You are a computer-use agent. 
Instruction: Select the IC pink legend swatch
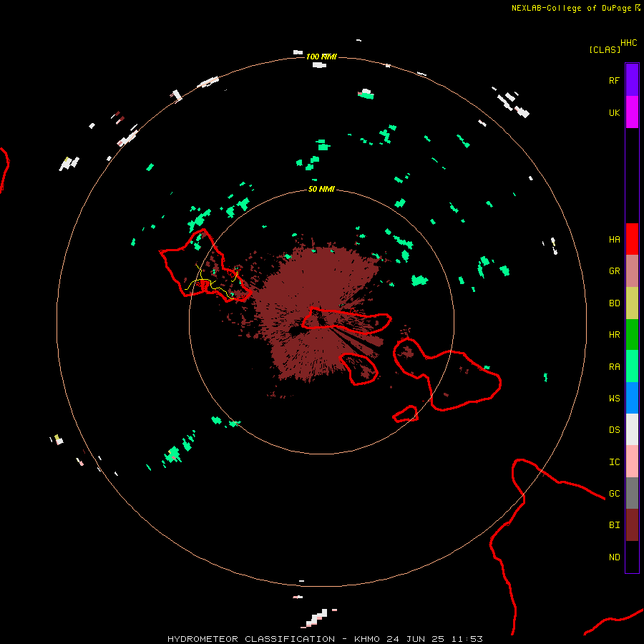[632, 462]
